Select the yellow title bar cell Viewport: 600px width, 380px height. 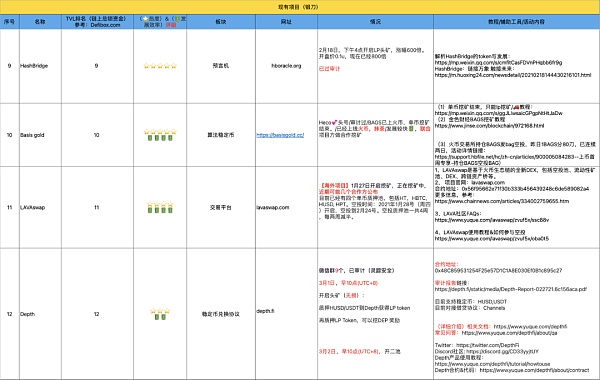click(x=300, y=7)
